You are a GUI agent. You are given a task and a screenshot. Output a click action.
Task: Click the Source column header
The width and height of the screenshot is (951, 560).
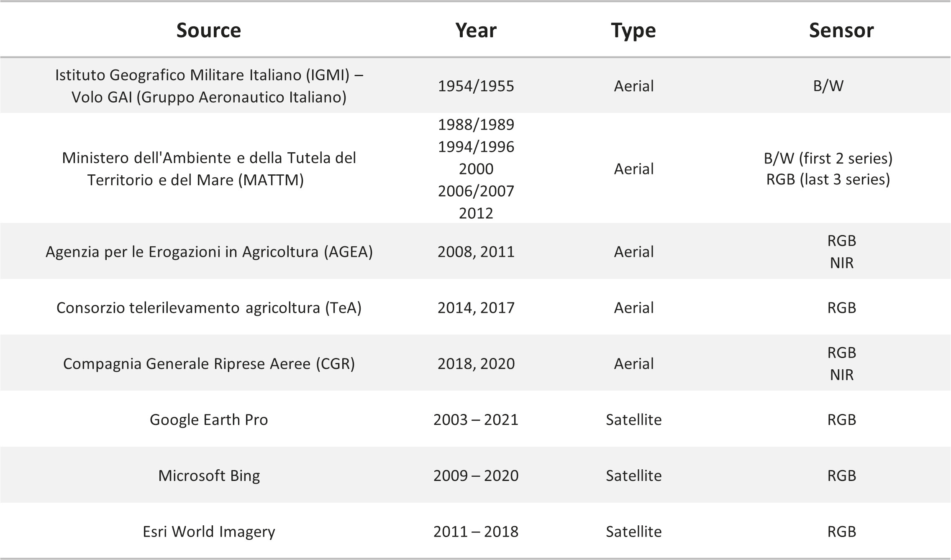[209, 30]
